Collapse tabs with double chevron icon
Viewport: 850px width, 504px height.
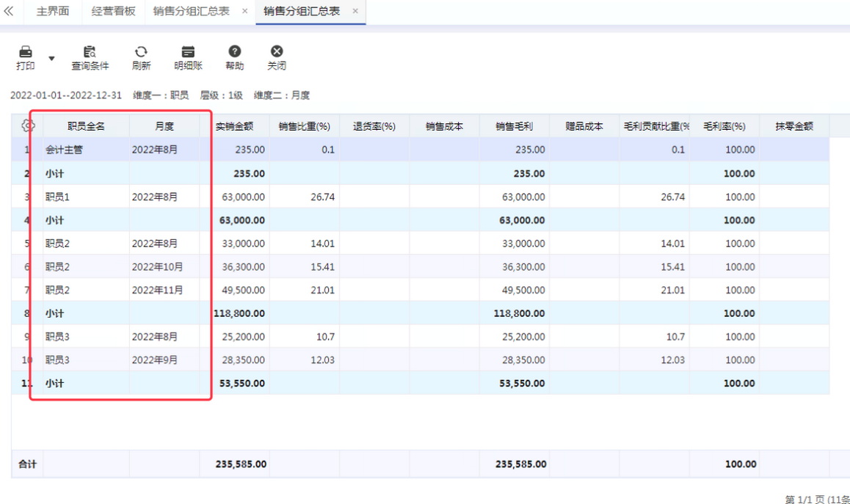pyautogui.click(x=9, y=12)
